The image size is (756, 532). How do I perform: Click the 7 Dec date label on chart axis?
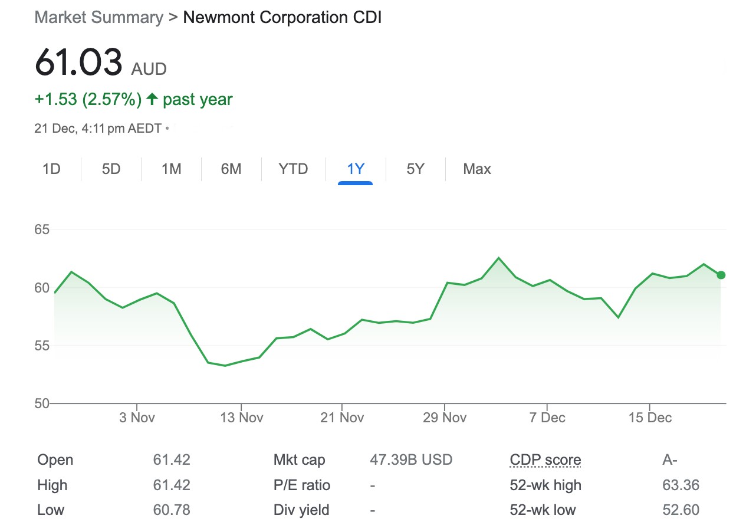547,418
